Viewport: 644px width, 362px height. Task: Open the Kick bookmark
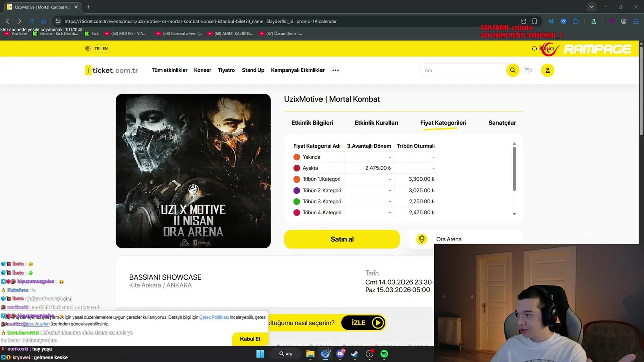(x=92, y=34)
